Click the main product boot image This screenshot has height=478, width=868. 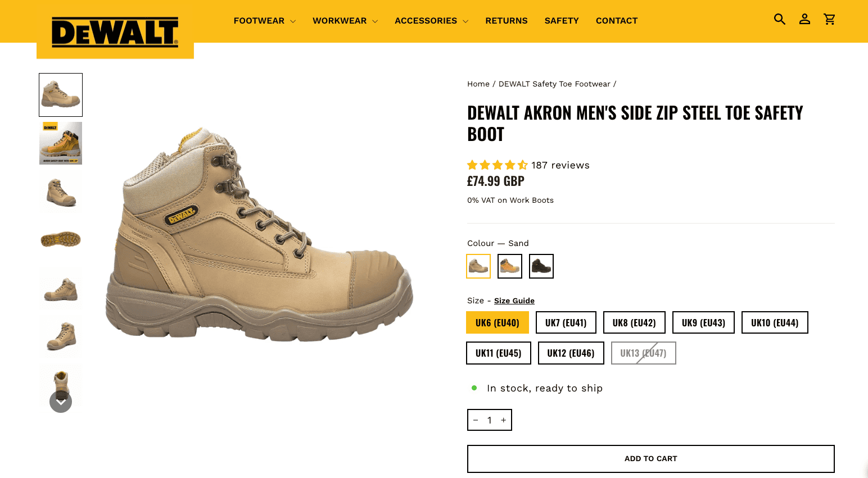tap(259, 233)
